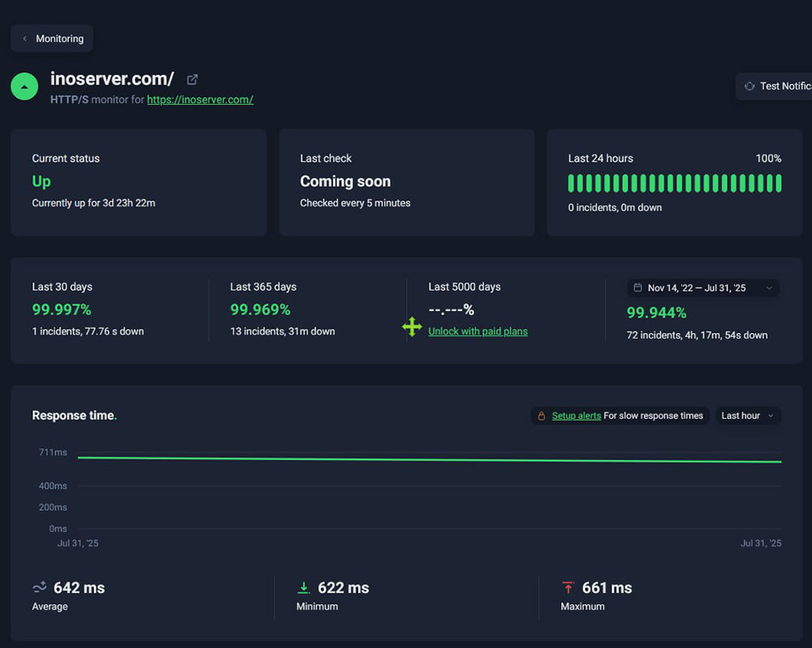The width and height of the screenshot is (812, 648).
Task: Click the inoserver.com/ page title
Action: pos(112,79)
